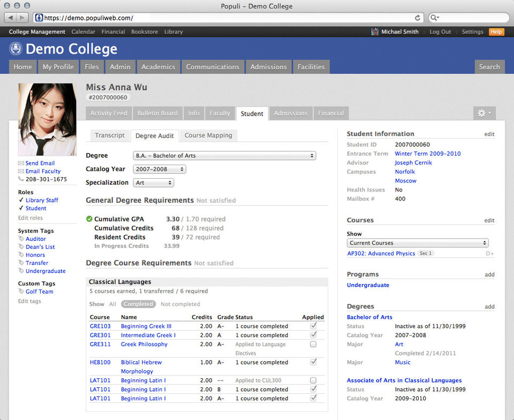Click the tag icon next to Golf Team
Image resolution: width=514 pixels, height=420 pixels.
[21, 292]
